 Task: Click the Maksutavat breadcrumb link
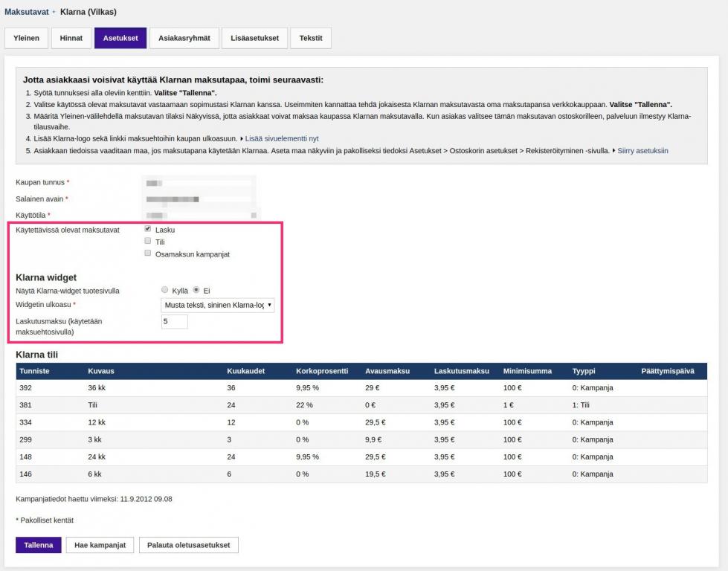(x=27, y=12)
